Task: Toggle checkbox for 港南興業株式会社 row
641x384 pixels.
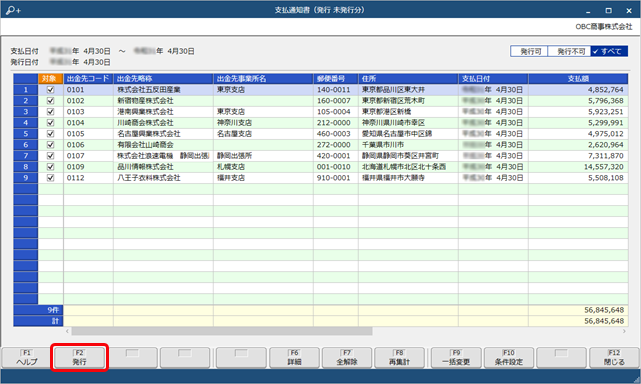Action: 51,112
